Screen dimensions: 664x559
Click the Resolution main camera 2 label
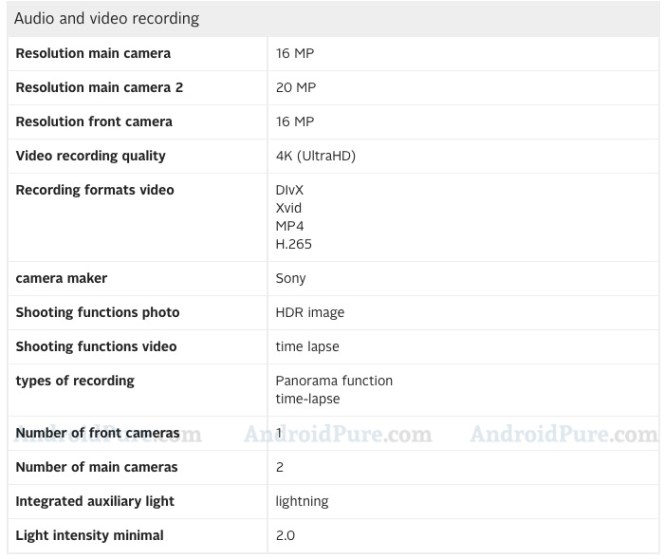point(99,87)
